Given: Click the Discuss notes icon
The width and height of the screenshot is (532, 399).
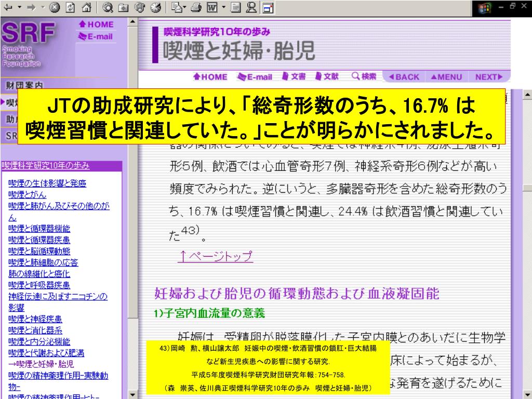Looking at the screenshot, I should click(235, 7).
